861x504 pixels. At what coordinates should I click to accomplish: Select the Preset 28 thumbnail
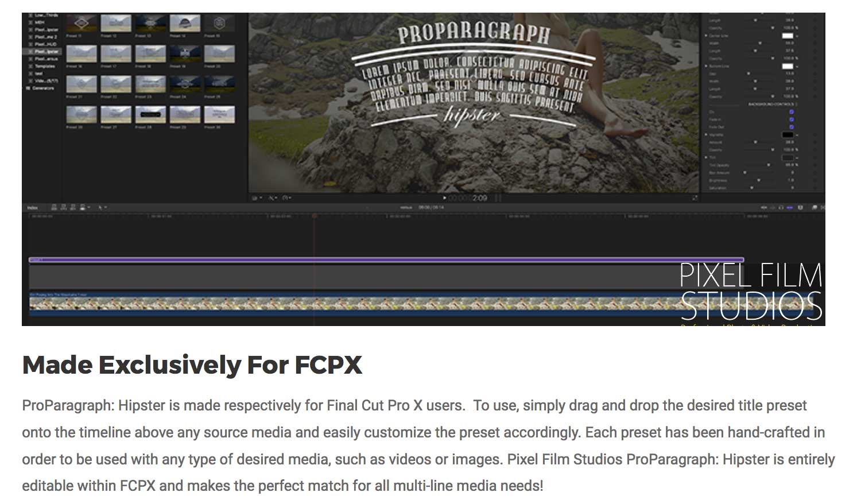[x=150, y=115]
